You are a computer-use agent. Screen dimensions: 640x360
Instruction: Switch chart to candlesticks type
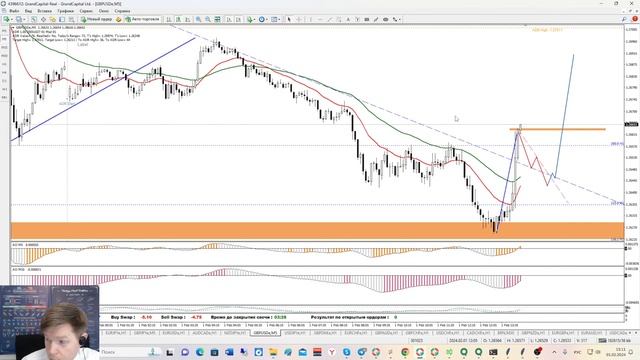click(178, 19)
